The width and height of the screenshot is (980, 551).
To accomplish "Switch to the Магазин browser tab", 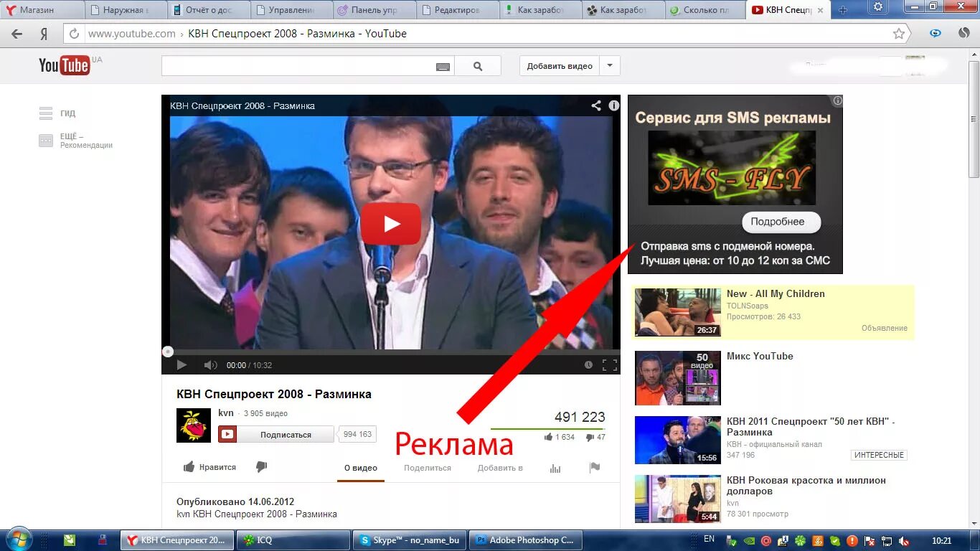I will (43, 10).
